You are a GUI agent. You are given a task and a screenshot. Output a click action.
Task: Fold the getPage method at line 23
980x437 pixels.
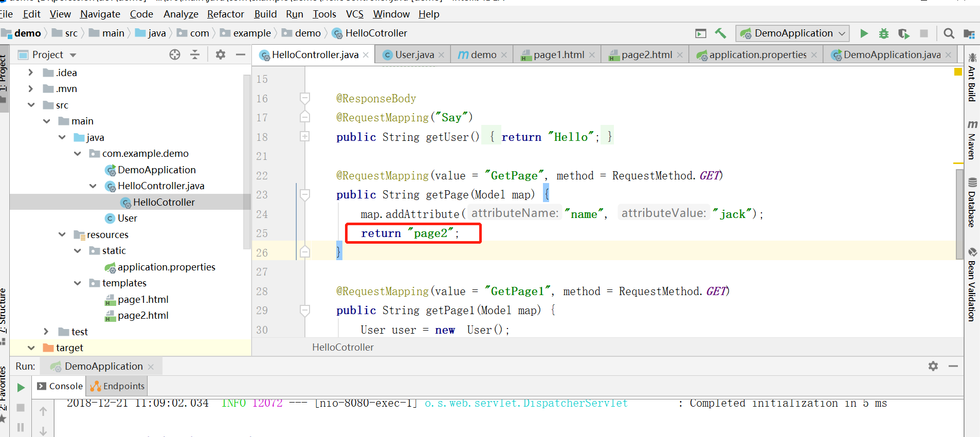pyautogui.click(x=305, y=194)
